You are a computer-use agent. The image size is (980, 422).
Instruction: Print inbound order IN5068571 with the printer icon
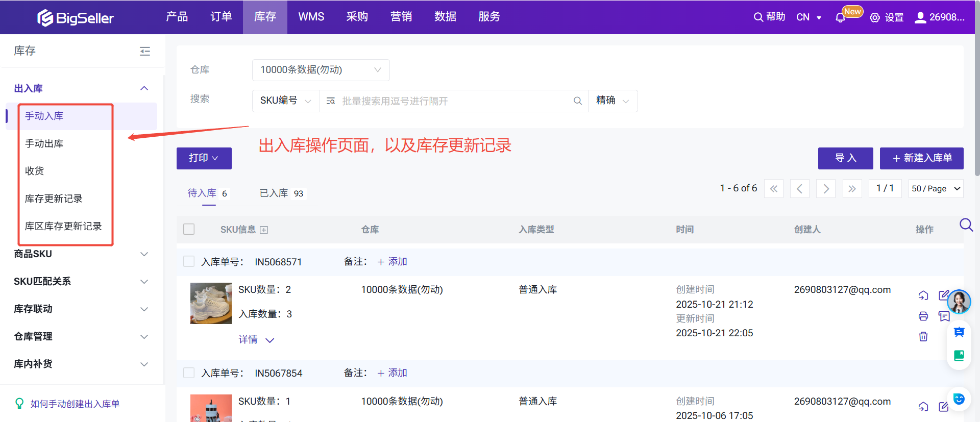click(x=923, y=316)
